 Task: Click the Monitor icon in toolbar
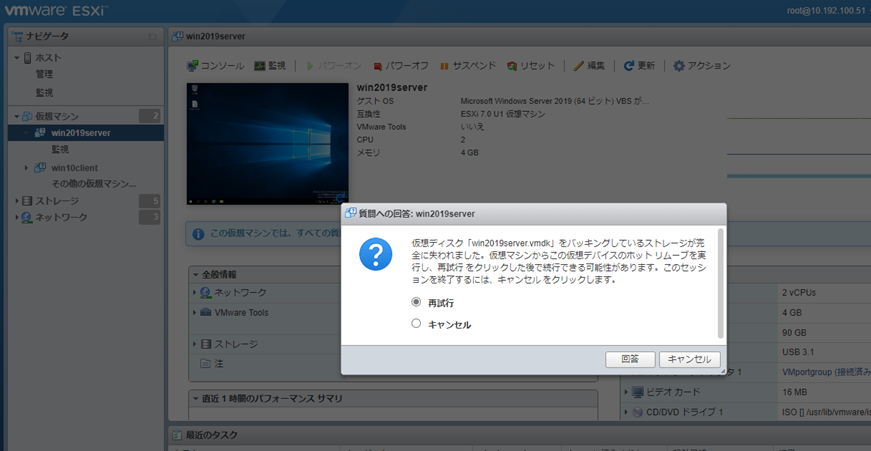pyautogui.click(x=260, y=66)
